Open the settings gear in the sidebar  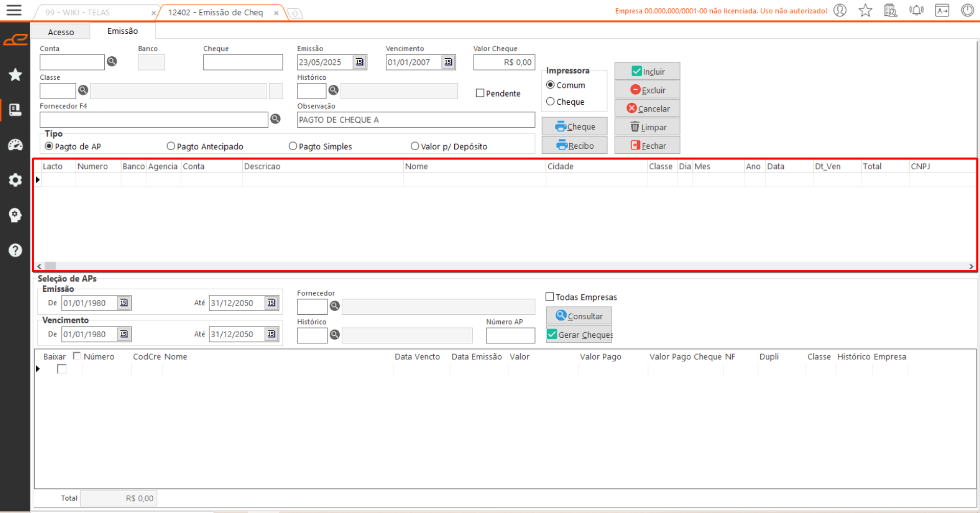[15, 180]
